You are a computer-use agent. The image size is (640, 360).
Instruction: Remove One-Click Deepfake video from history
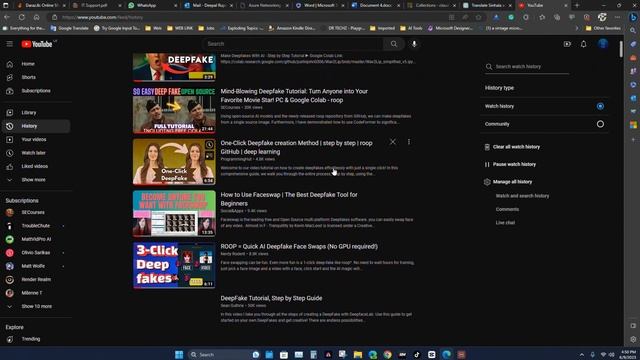pyautogui.click(x=392, y=142)
